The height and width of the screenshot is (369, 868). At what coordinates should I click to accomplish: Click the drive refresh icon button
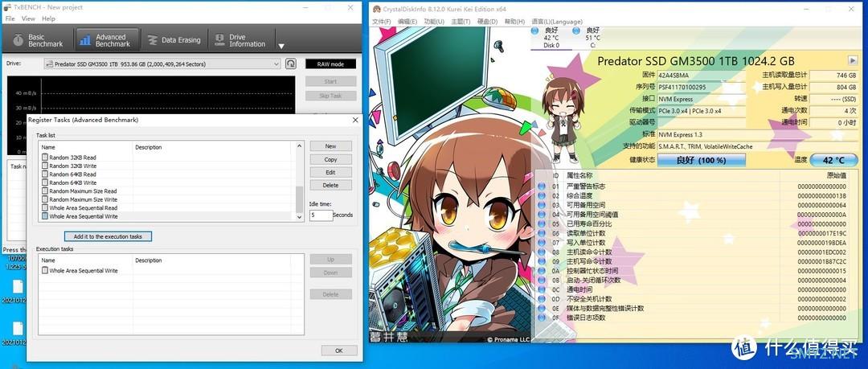click(291, 64)
